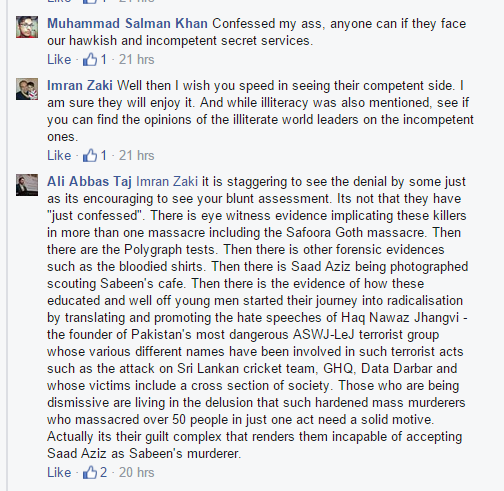Open Ali Abbas Taj's profile picture thumbnail
This screenshot has height=491, width=504.
coord(27,185)
